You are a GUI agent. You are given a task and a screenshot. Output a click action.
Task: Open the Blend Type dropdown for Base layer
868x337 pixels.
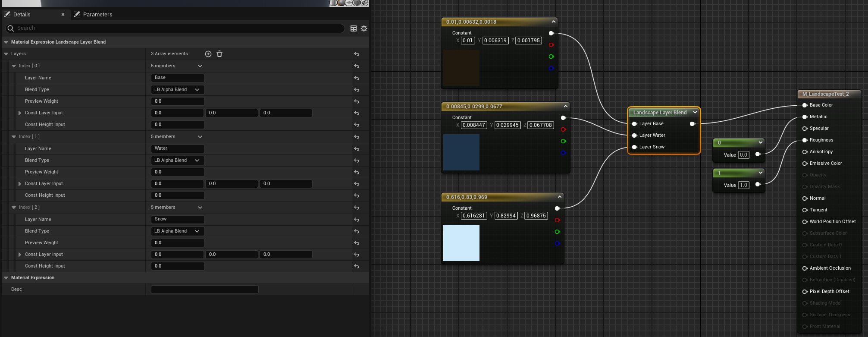[177, 90]
